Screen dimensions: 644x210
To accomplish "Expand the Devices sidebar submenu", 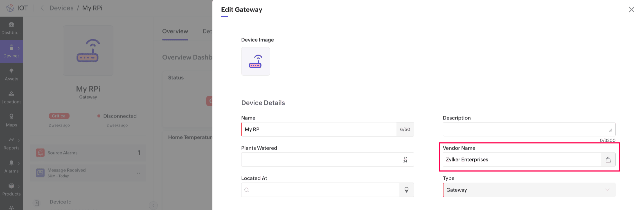I will pos(19,48).
